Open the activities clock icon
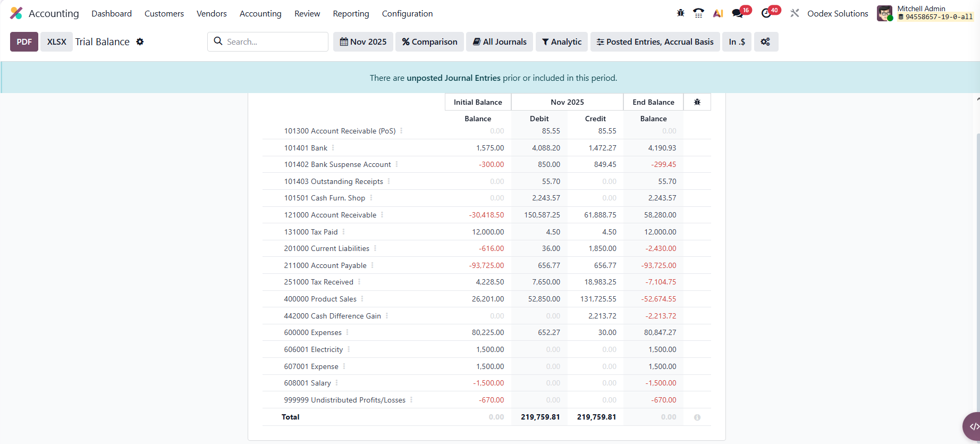This screenshot has width=980, height=444. 766,13
